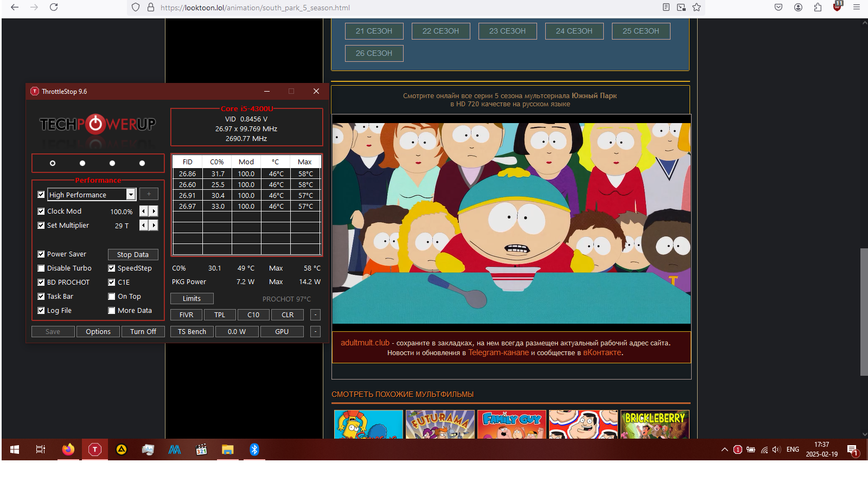Open season 23 СЕЗОН tab
Image resolution: width=868 pixels, height=488 pixels.
[x=508, y=31]
